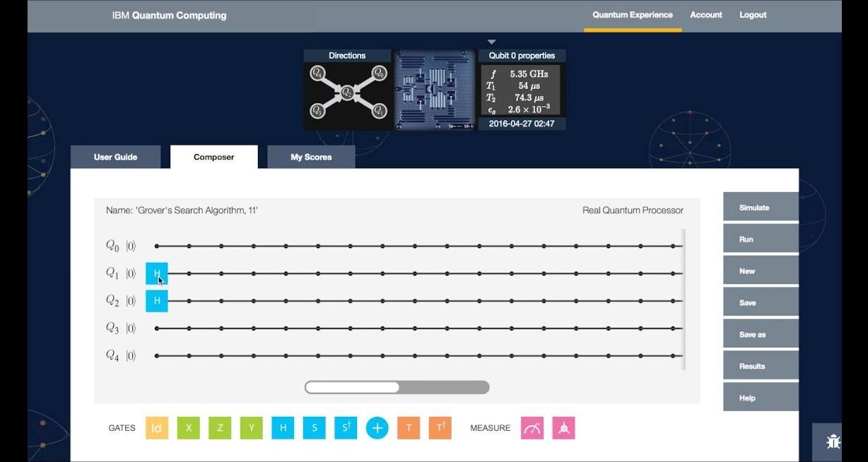Open the My Scores tab
This screenshot has height=462, width=868.
click(311, 157)
